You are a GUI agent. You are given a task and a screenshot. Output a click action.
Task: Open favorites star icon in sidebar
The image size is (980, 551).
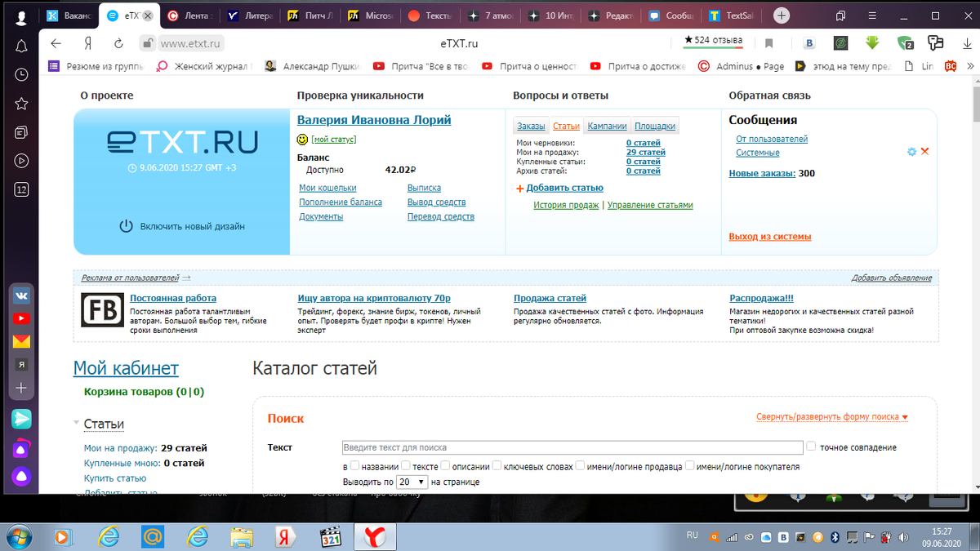click(x=21, y=104)
